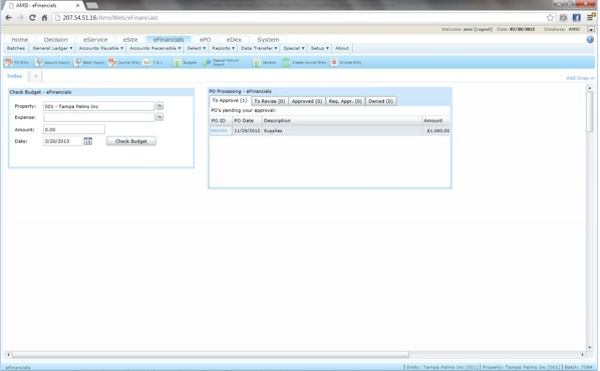This screenshot has height=371, width=600.
Task: Switch to the System module tab
Action: click(x=268, y=39)
